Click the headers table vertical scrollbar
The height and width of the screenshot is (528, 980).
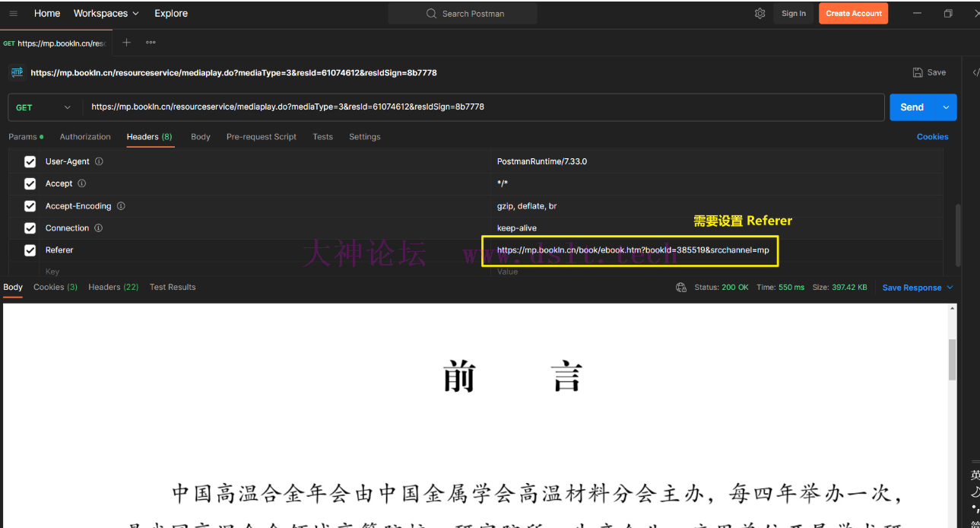point(958,234)
